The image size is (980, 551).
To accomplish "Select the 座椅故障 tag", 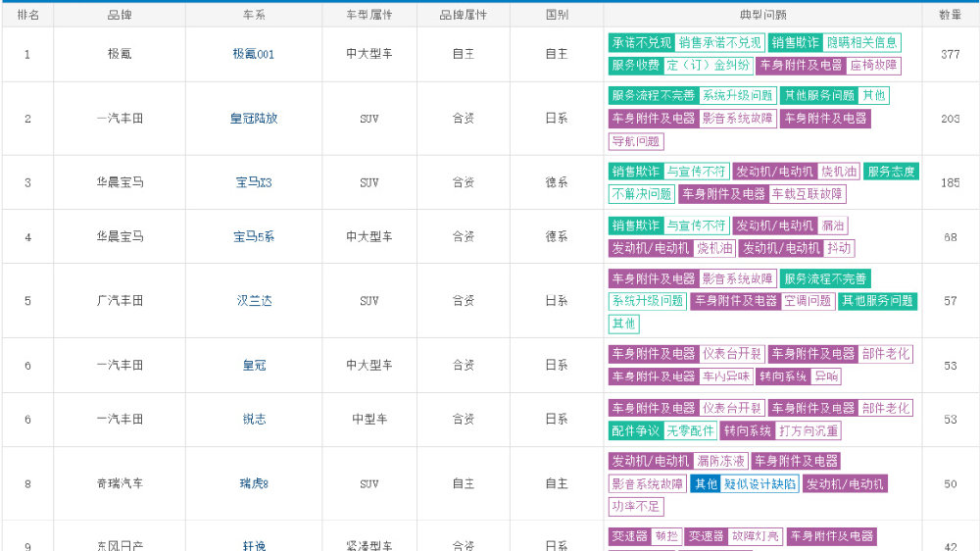I will (x=873, y=65).
